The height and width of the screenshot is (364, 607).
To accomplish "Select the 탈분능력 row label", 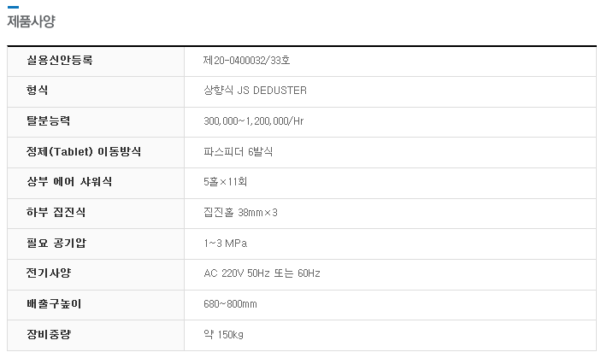I will point(48,120).
